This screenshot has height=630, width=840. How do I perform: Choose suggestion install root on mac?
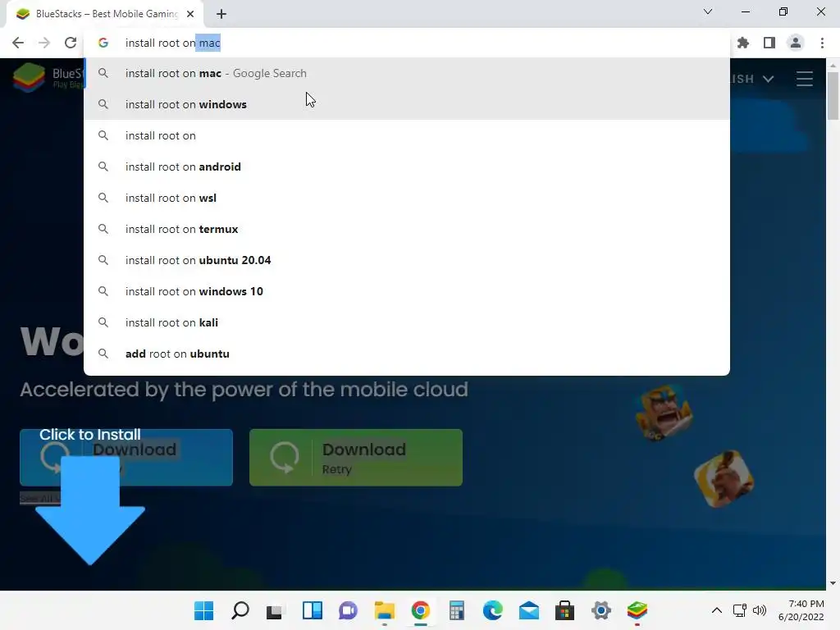click(x=407, y=73)
